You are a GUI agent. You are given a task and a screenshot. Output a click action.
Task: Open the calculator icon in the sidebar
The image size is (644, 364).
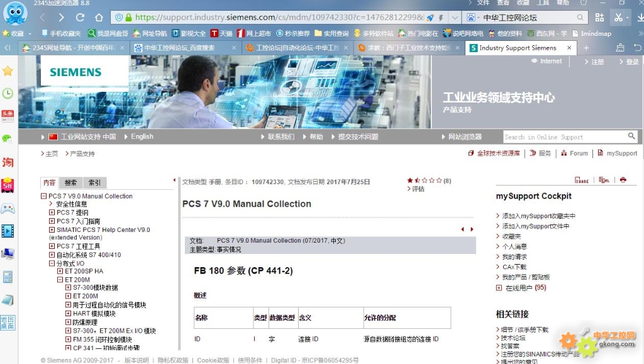[8, 277]
